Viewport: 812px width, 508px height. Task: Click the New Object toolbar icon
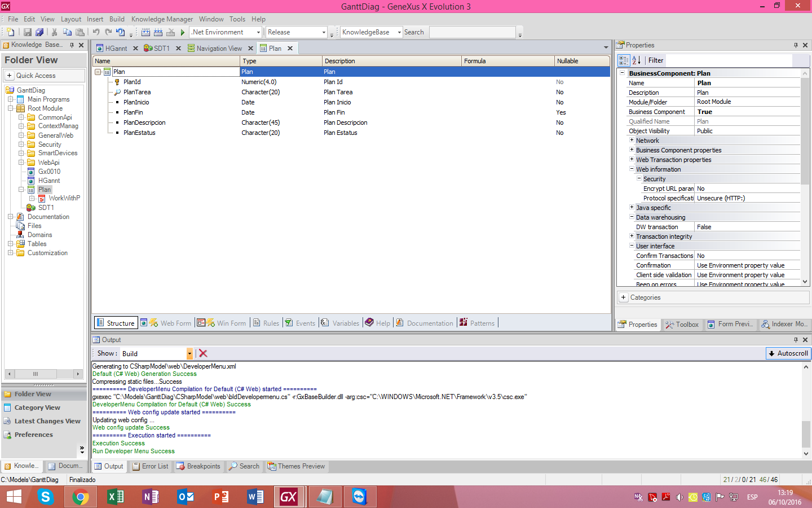[10, 32]
